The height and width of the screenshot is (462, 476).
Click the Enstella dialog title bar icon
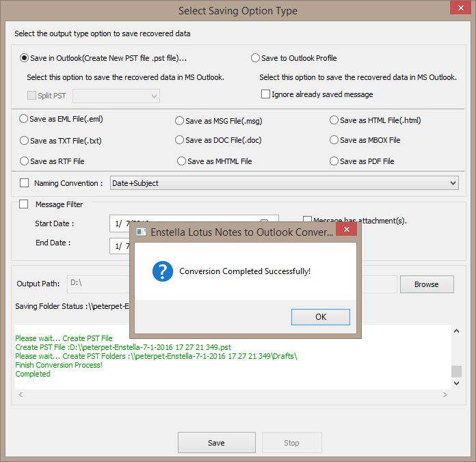coord(142,232)
